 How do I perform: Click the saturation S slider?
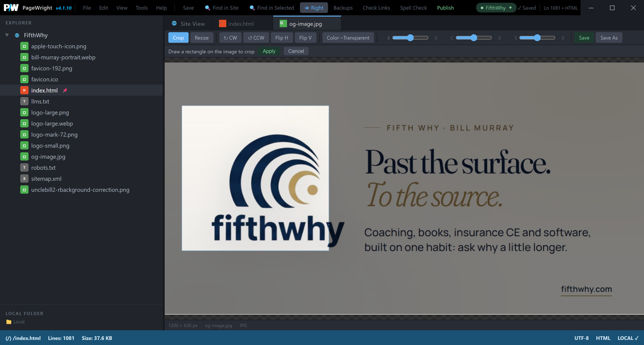click(x=537, y=38)
